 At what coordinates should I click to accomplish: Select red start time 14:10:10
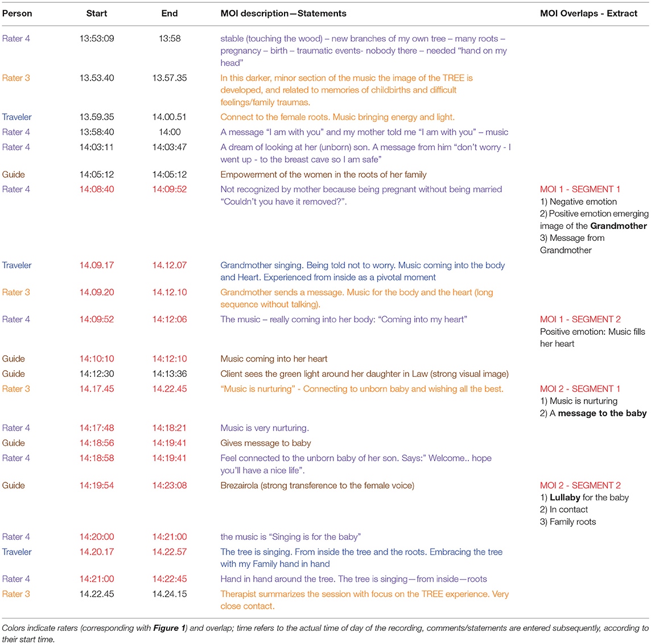click(x=97, y=359)
